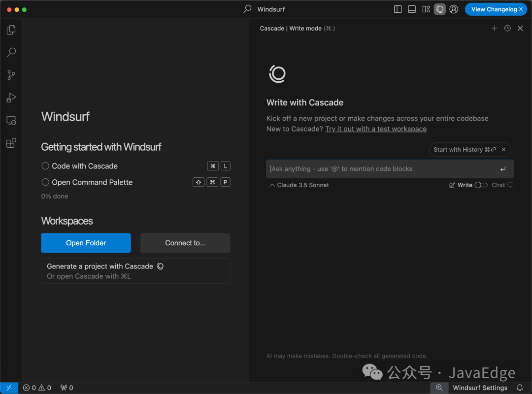Click the P key shortcut badge
532x394 pixels.
coord(225,182)
